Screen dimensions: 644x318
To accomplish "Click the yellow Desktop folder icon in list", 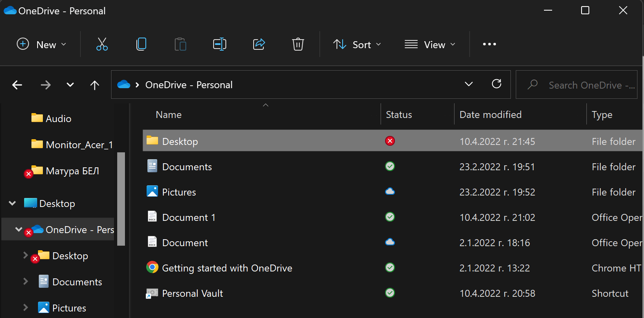I will pos(152,140).
